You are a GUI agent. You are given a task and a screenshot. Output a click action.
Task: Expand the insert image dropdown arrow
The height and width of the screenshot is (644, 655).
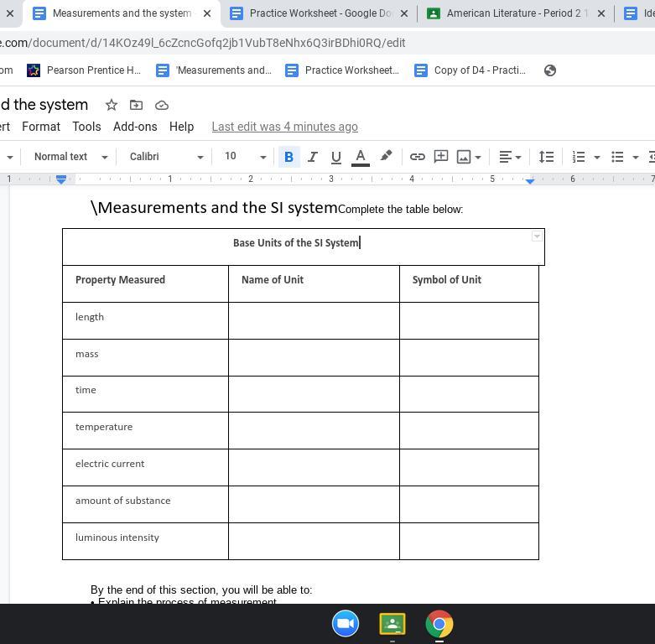478,158
